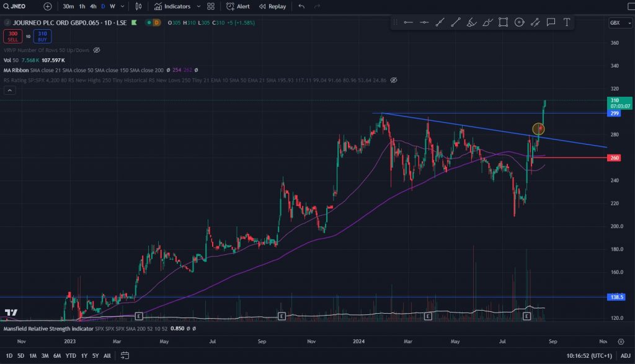Select the rectangle shape tool
The height and width of the screenshot is (364, 635).
coord(503,22)
